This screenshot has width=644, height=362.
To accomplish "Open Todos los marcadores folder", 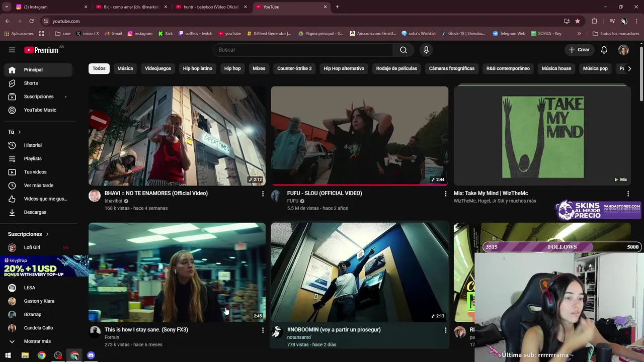I will (x=616, y=34).
